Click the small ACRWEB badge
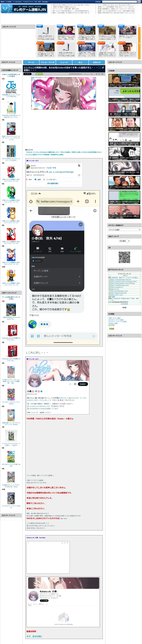This screenshot has width=142, height=644. pyautogui.click(x=124, y=307)
